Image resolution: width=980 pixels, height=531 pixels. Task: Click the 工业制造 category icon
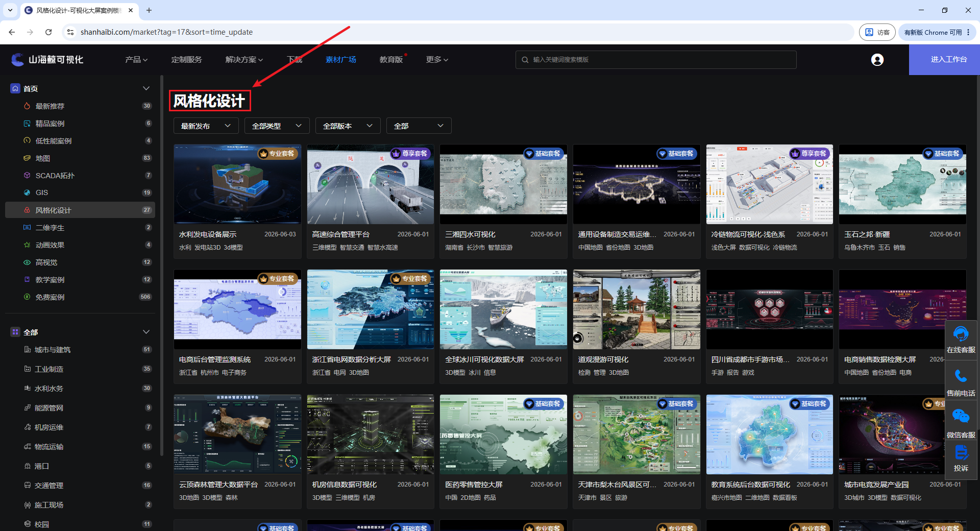tap(28, 369)
